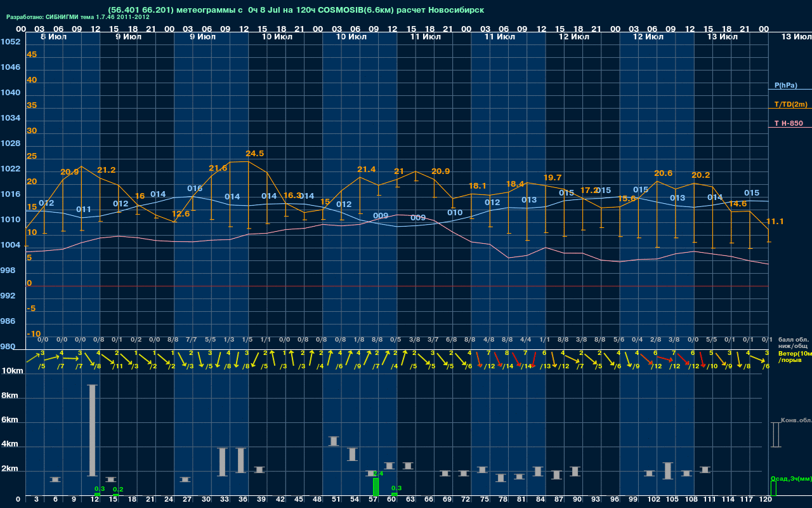This screenshot has height=508, width=812.
Task: Click the 010 pressure value label
Action: pos(454,213)
